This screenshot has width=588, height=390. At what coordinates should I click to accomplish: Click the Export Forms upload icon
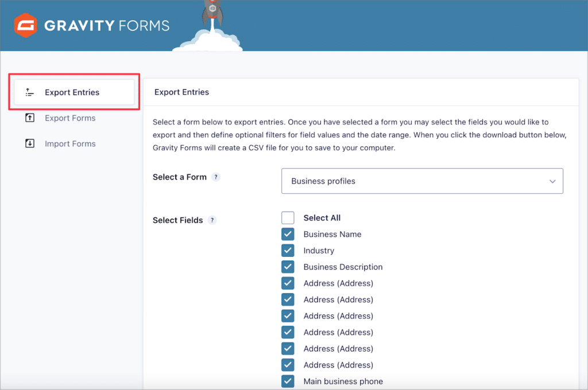(x=30, y=118)
